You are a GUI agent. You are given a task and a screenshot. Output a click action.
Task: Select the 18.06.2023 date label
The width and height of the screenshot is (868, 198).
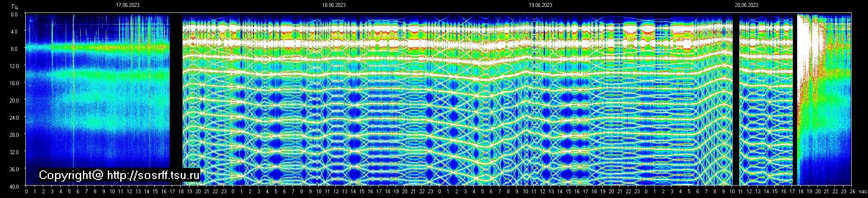(334, 5)
